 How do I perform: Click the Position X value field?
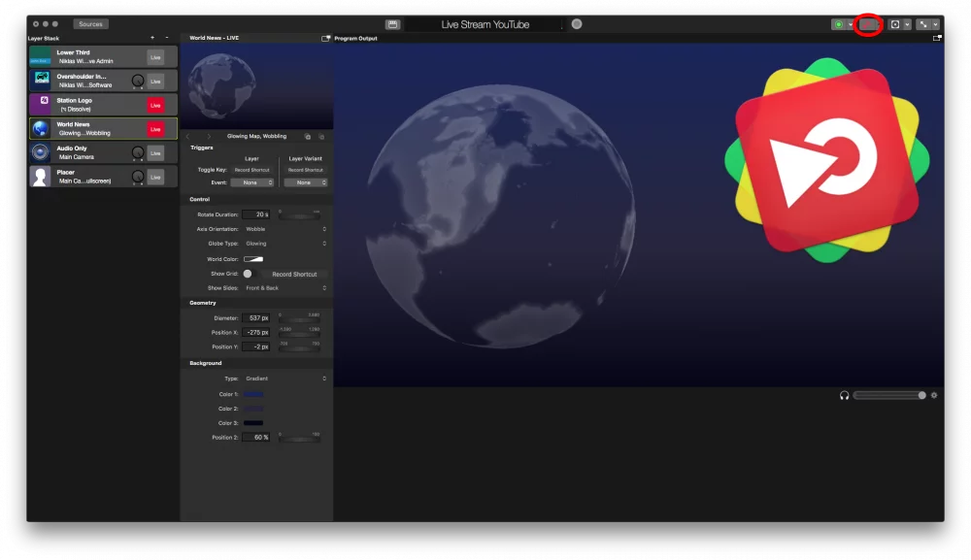255,332
